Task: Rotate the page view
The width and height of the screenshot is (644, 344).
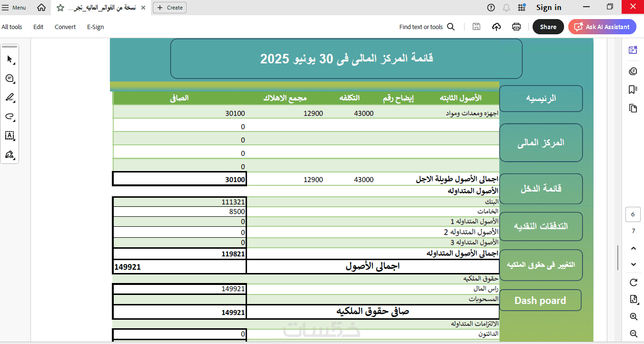Action: (633, 283)
